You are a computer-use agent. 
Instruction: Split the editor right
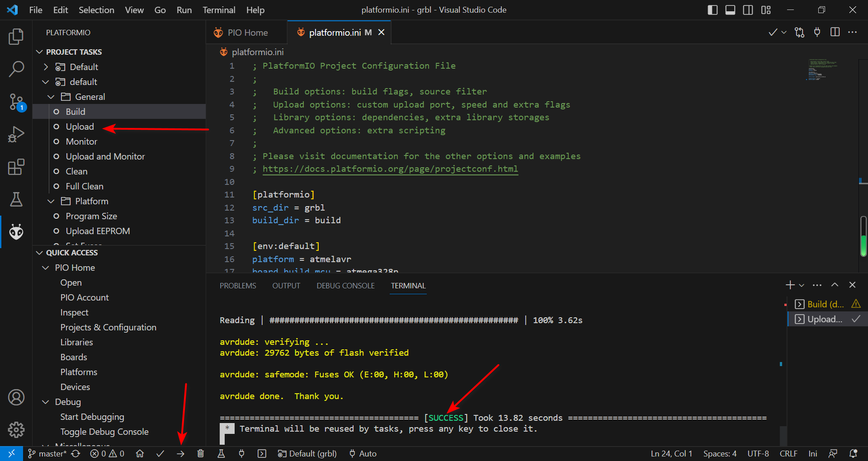(835, 33)
